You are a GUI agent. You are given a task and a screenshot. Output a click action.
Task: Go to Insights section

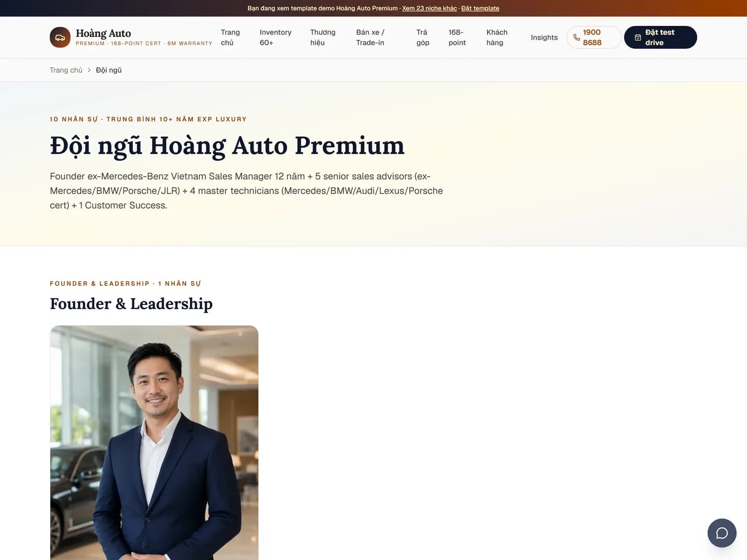(x=544, y=37)
